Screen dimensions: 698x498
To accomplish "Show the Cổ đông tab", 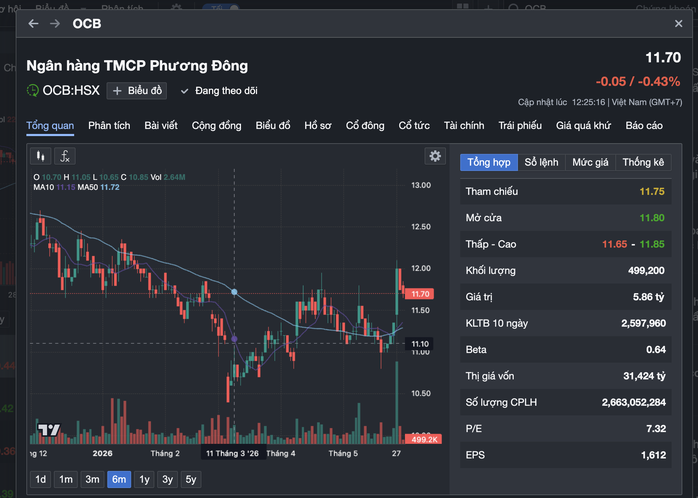I will click(365, 126).
